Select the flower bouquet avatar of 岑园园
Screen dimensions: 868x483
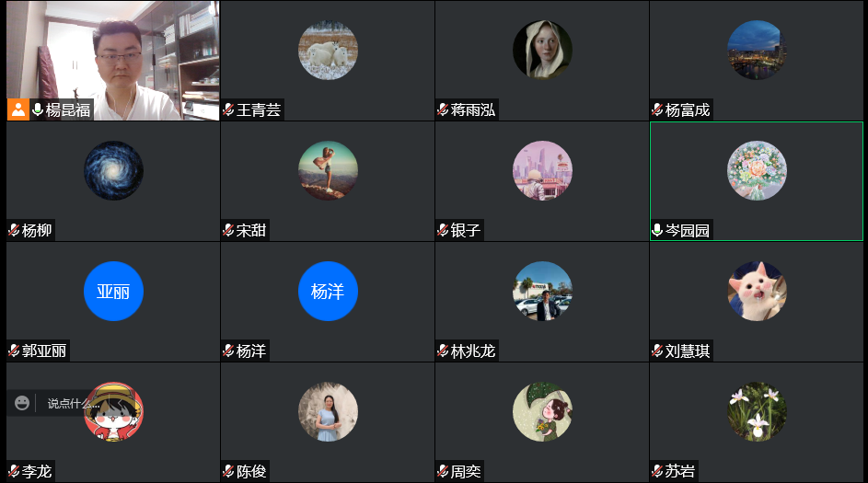[757, 170]
